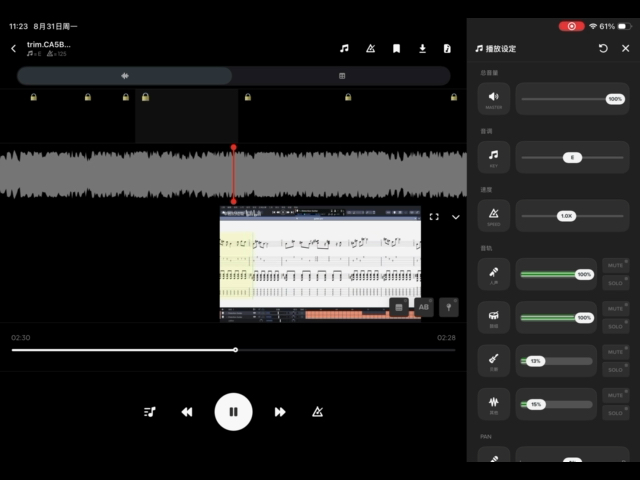This screenshot has height=480, width=640.
Task: Switch to the waveform view tab
Action: coord(125,76)
